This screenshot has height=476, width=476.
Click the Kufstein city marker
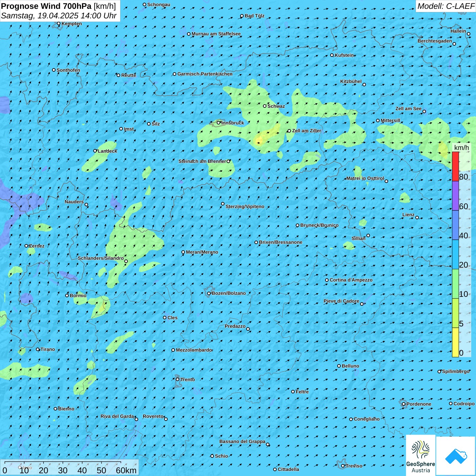coord(332,55)
